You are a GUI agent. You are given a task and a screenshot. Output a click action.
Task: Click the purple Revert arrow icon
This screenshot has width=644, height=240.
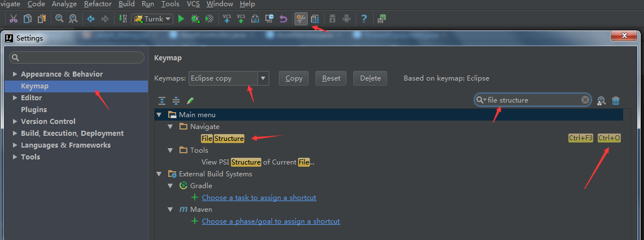click(283, 19)
